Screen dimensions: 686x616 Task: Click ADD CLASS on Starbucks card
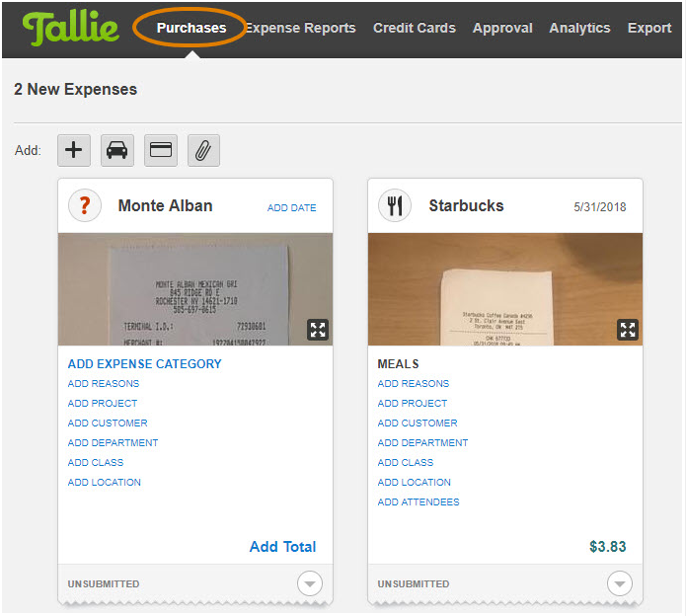(405, 462)
